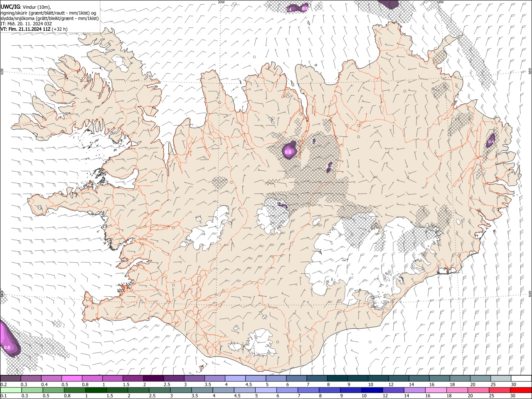
Task: Click the 1–1.5 darkest green rain legend swatch
Action: click(96, 390)
